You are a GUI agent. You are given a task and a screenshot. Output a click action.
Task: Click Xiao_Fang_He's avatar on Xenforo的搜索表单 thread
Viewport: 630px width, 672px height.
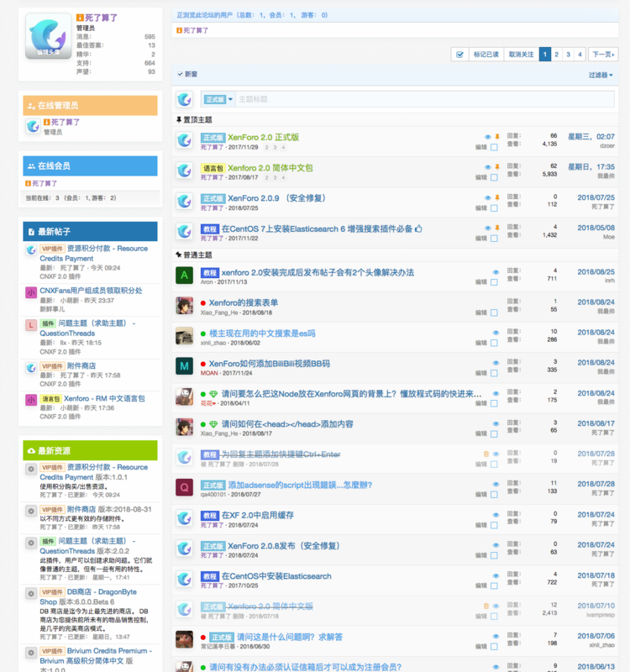pos(184,306)
